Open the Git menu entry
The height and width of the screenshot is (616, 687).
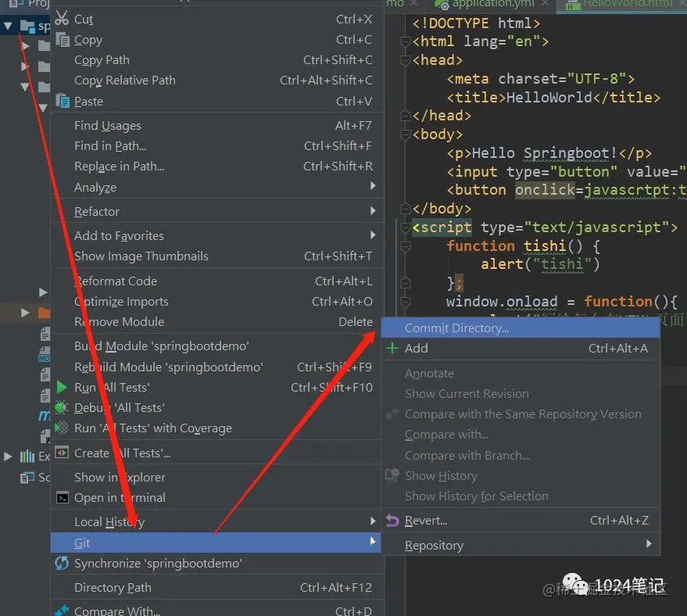[216, 543]
